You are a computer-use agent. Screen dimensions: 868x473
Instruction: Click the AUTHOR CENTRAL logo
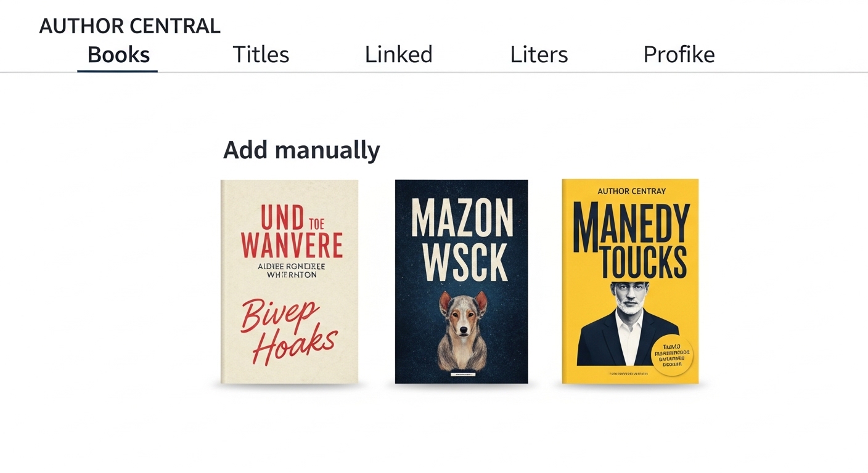[x=129, y=26]
